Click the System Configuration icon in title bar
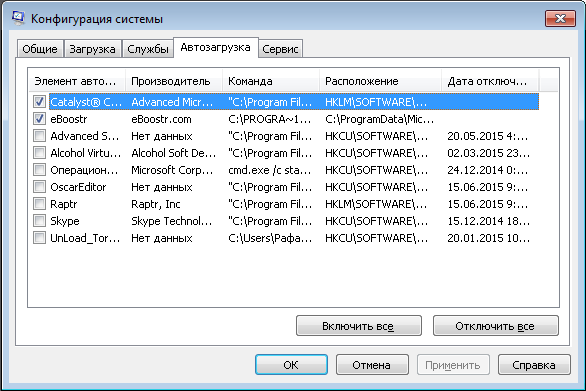The width and height of the screenshot is (586, 391). coord(18,18)
